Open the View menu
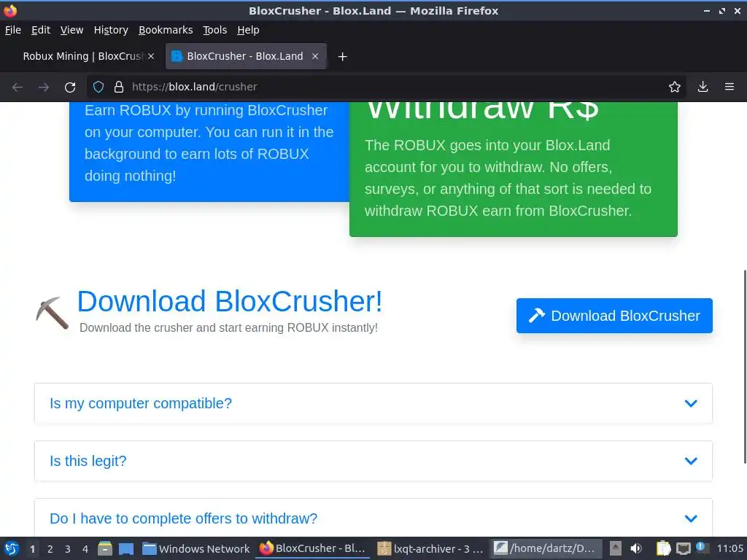Screen dimensions: 747x560 (x=72, y=30)
